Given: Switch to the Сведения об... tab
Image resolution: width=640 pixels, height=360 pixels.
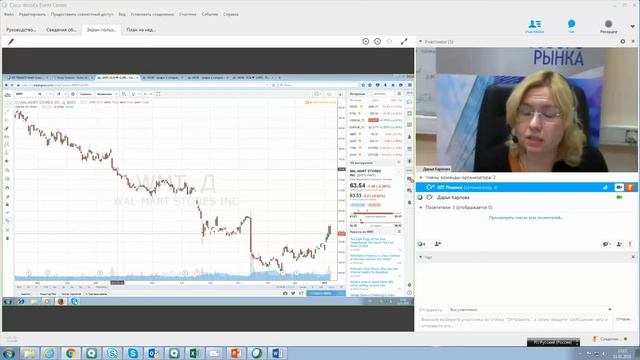Looking at the screenshot, I should coord(61,30).
